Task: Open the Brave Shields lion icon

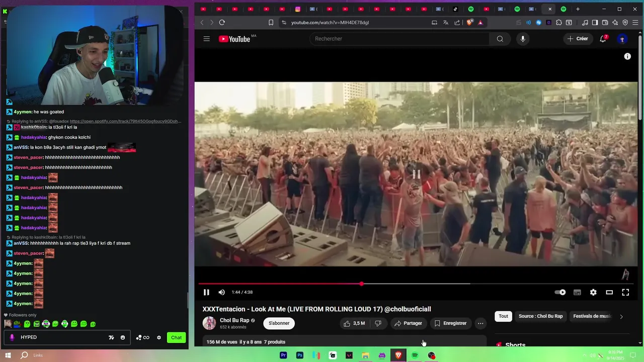Action: tap(470, 23)
